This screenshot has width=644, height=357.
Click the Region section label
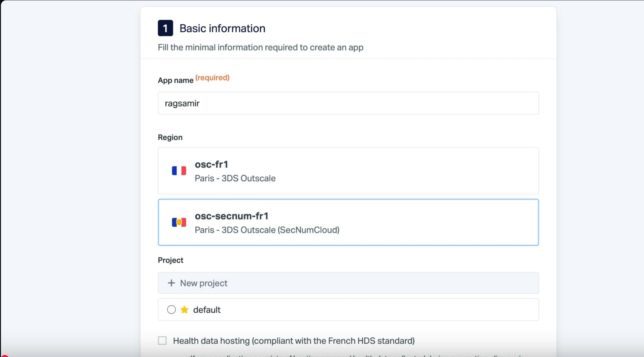(170, 137)
